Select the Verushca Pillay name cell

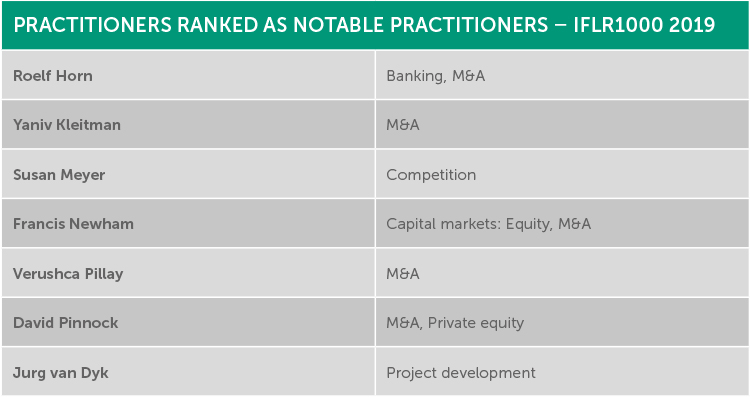pyautogui.click(x=188, y=273)
